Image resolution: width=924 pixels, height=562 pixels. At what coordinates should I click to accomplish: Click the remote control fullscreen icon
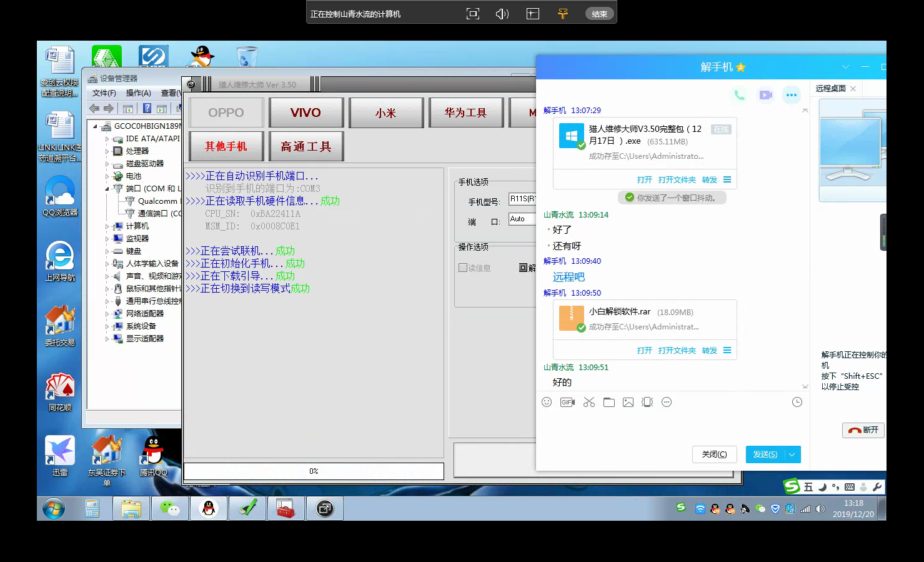[x=473, y=14]
